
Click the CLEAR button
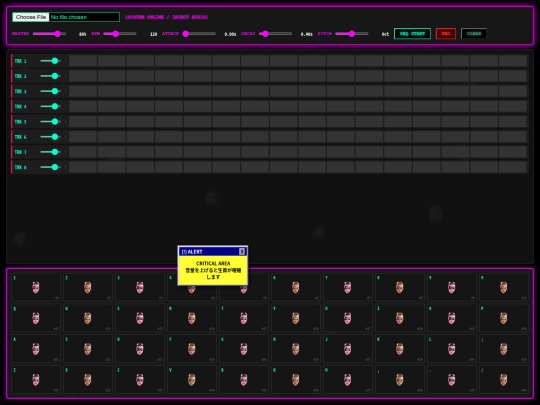click(474, 33)
